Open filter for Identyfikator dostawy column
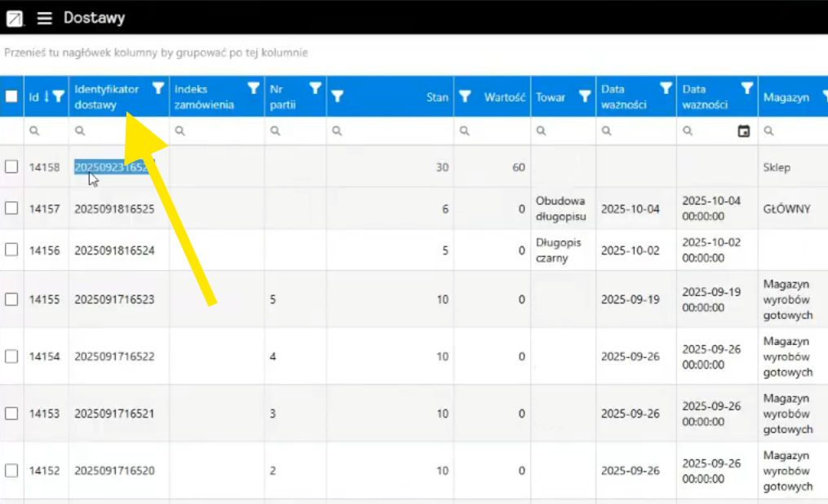 158,89
